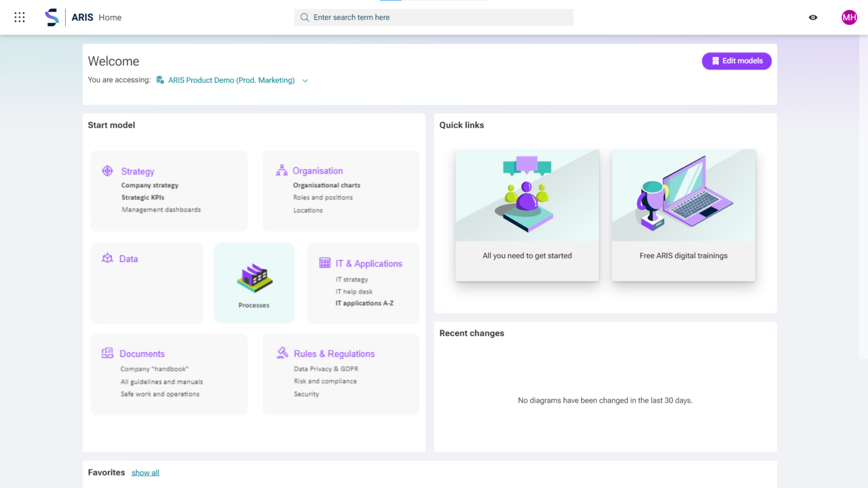Open the Processes factory tile
Screen dimensions: 868x488
[x=254, y=283]
